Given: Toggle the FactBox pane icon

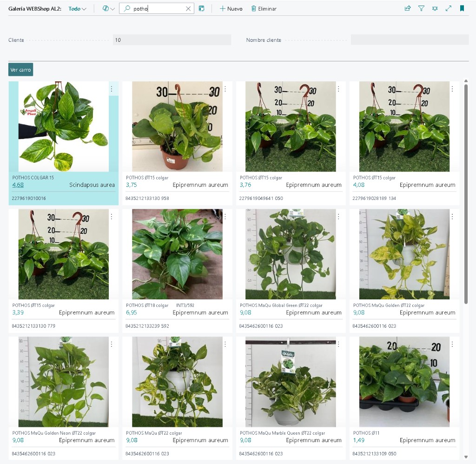Looking at the screenshot, I should click(435, 8).
